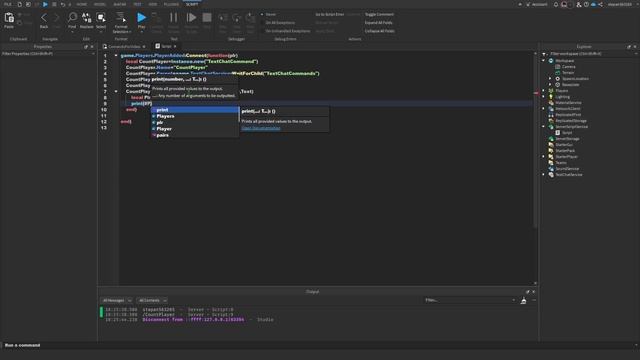Select the Camera item in Explorer
The height and width of the screenshot is (360, 640).
[x=569, y=67]
